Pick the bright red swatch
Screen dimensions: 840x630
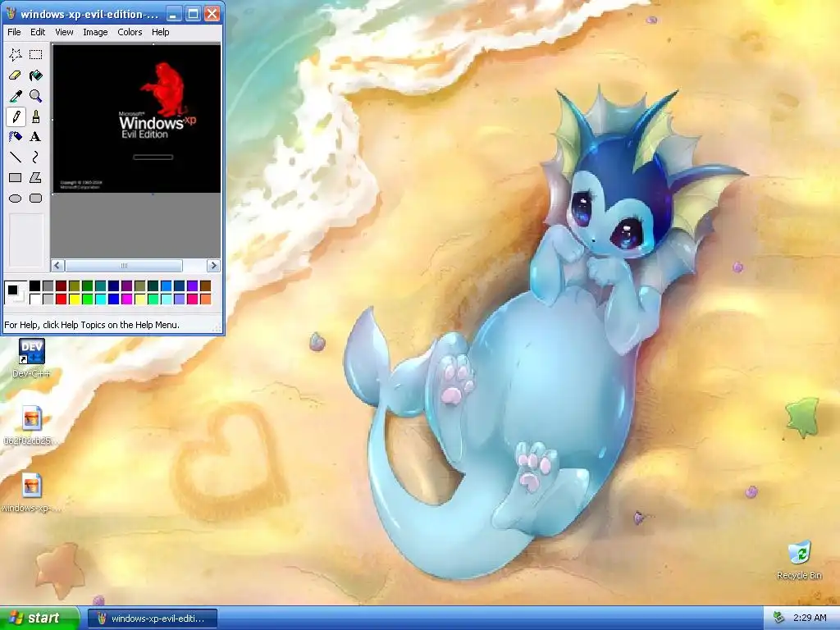point(61,299)
